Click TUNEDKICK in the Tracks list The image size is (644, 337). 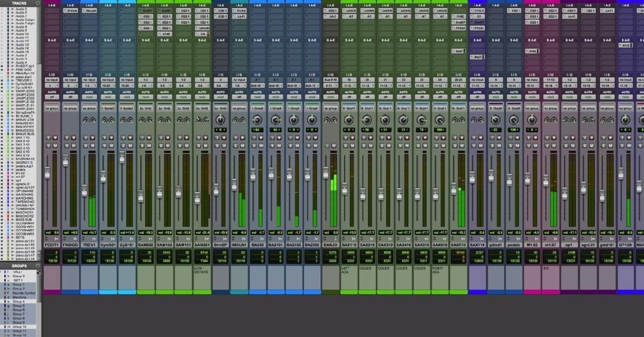tap(25, 209)
